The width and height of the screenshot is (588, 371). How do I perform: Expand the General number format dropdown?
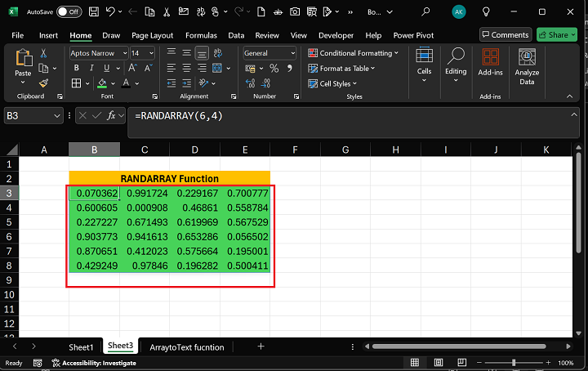(295, 53)
